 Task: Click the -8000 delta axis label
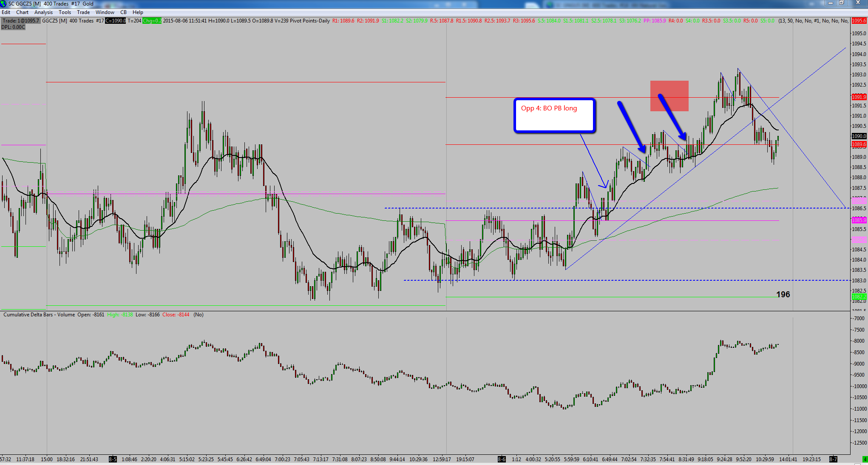tap(859, 341)
